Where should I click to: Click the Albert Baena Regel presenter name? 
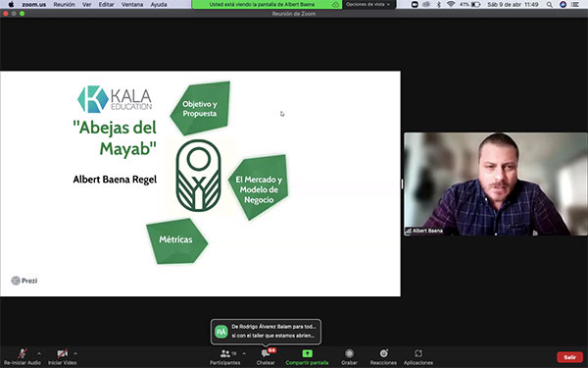(115, 180)
